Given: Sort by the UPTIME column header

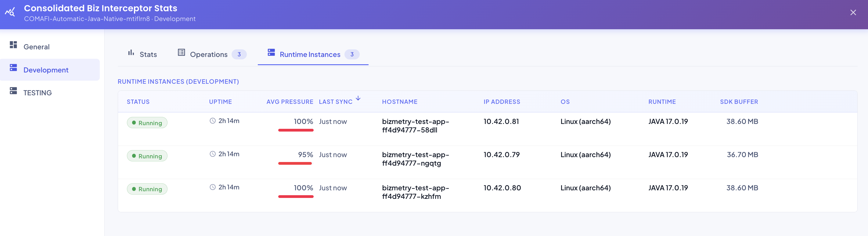Looking at the screenshot, I should pos(220,101).
